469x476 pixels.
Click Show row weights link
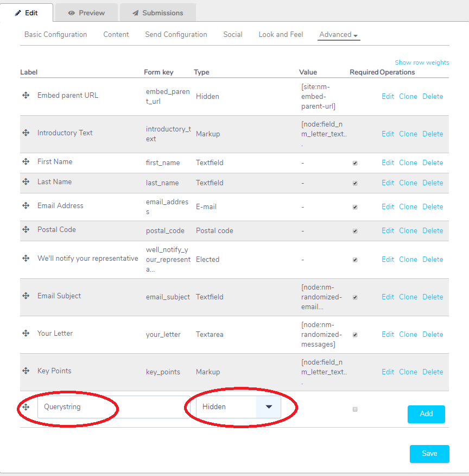coord(422,62)
